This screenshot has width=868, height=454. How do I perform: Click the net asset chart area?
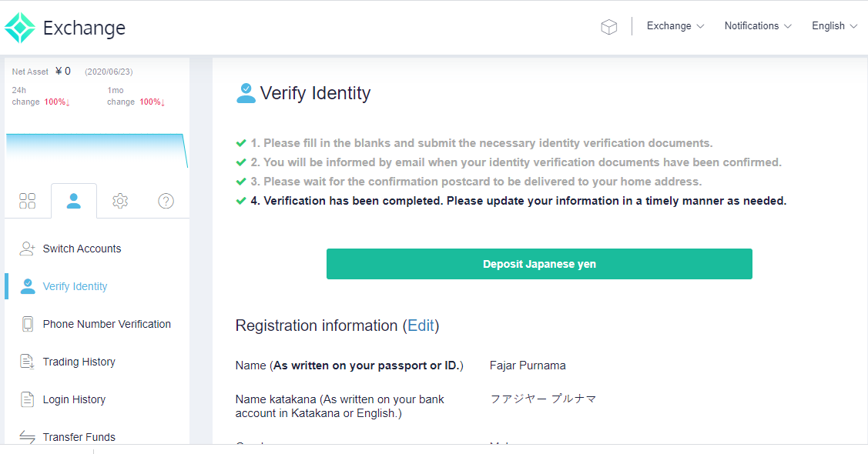(97, 150)
